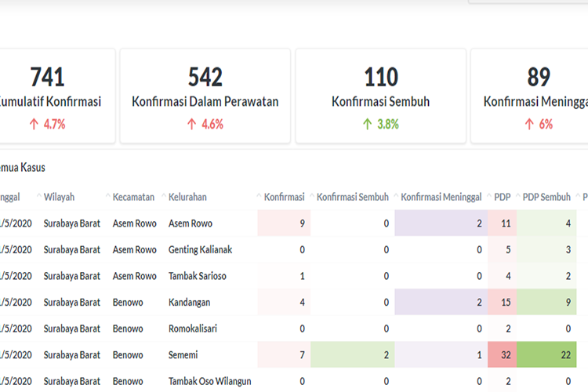The image size is (588, 392).
Task: Select Kelurahan cell 'Tambak Sarioso'
Action: coord(198,276)
